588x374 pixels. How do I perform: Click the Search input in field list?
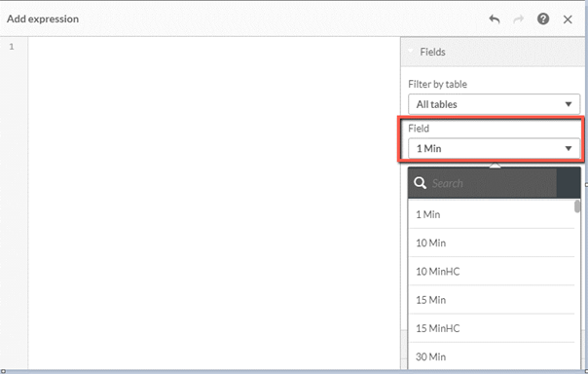click(x=493, y=183)
